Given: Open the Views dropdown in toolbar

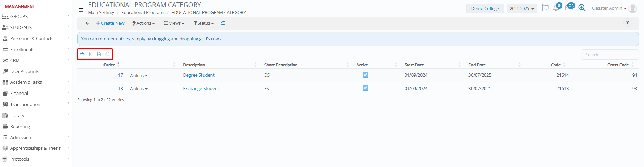Looking at the screenshot, I should point(174,23).
